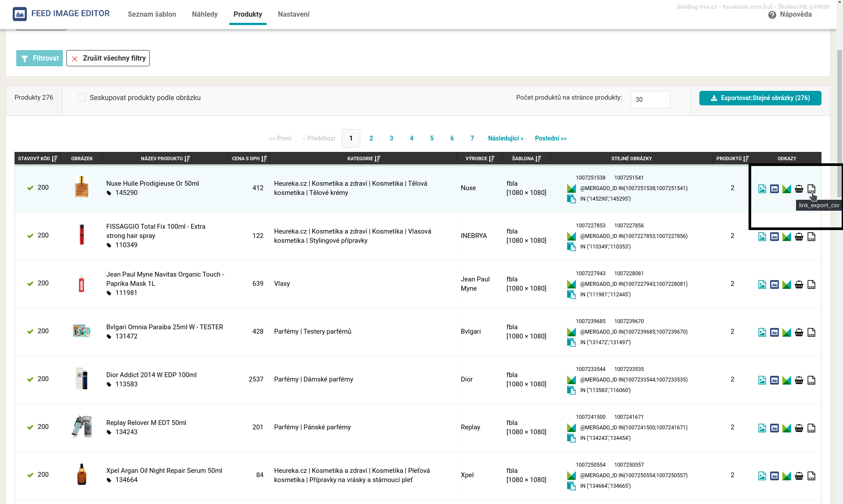Open teal image link in Jean Paul Myne row

[x=762, y=284]
